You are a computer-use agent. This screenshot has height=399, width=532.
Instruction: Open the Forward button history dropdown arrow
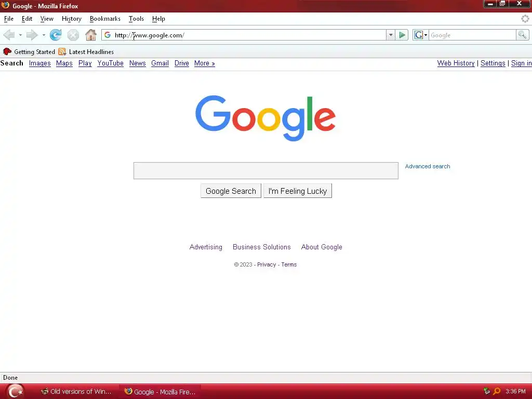[44, 35]
